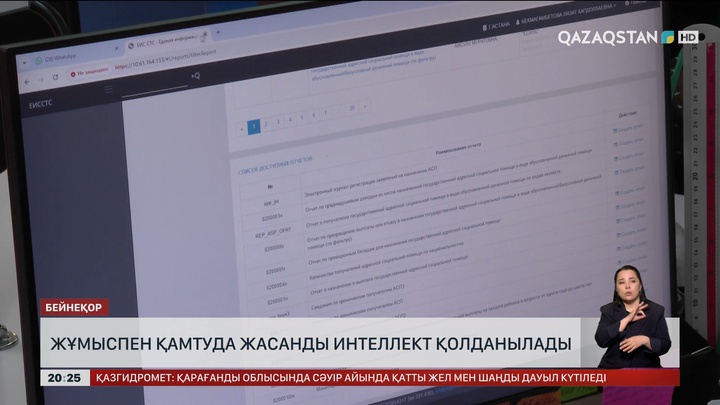Create report for 0200003н row

pyautogui.click(x=629, y=143)
